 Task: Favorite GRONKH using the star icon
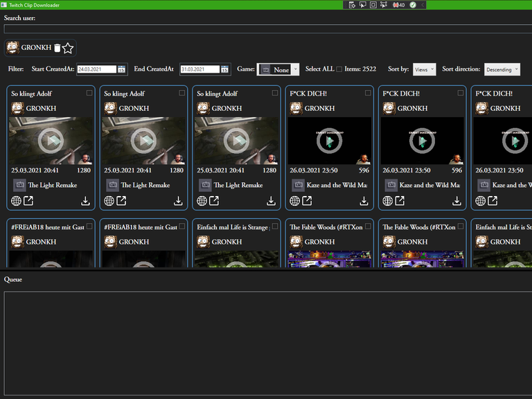coord(68,48)
